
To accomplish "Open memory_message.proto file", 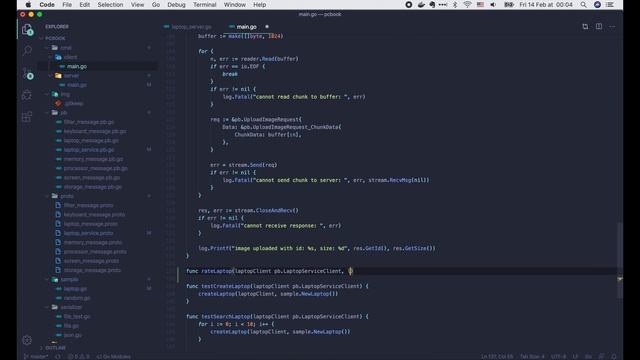I will click(93, 242).
